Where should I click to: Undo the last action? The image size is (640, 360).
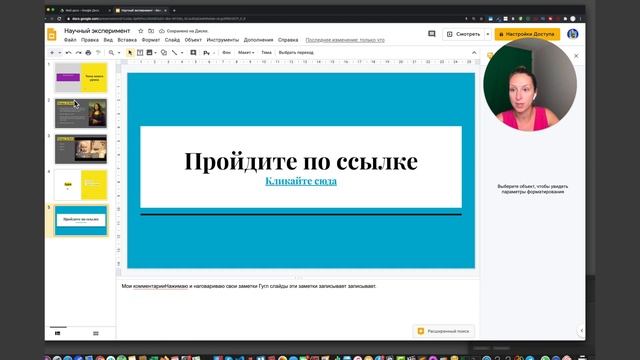click(68, 53)
